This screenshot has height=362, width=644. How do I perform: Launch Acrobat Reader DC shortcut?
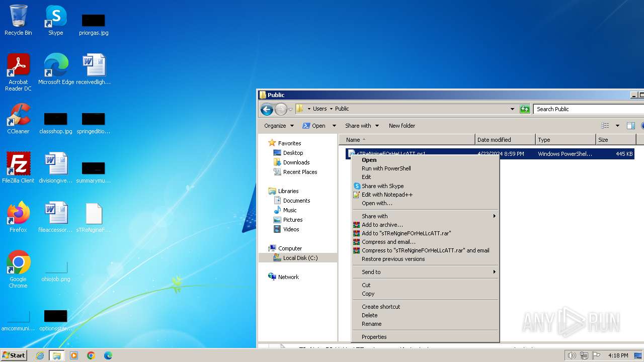coord(18,72)
